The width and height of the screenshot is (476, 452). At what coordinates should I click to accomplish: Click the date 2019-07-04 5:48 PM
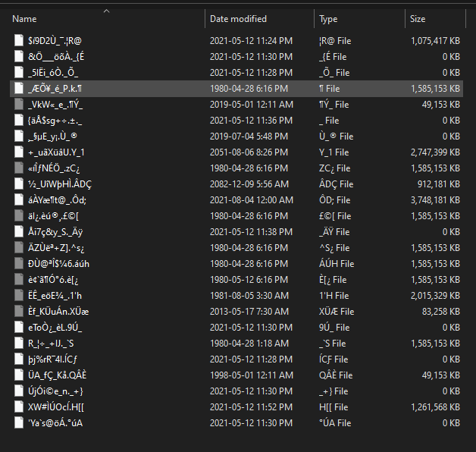249,136
